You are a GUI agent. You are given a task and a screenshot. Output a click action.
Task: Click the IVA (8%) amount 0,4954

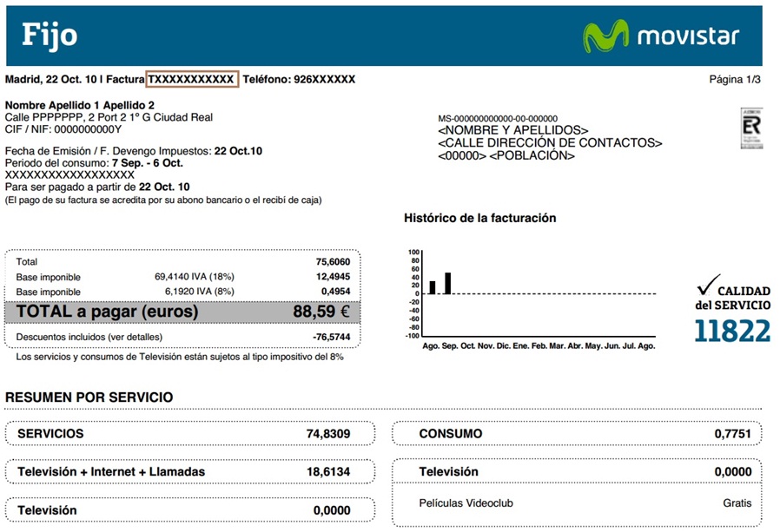[335, 292]
